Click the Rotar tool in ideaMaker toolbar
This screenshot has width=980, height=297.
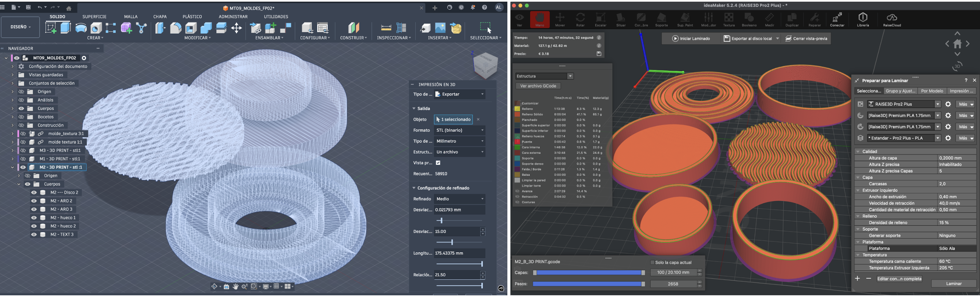click(x=580, y=19)
